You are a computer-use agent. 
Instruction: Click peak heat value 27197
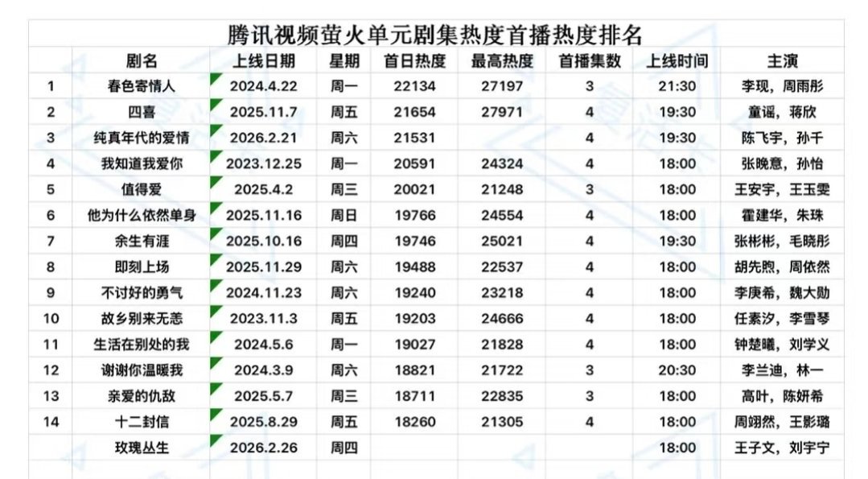tap(502, 86)
